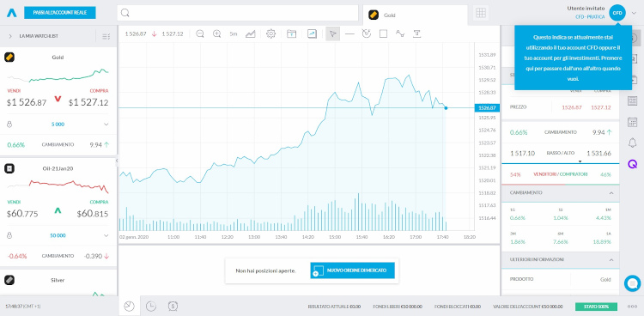Open Gold quantity 5 000 dropdown arrow

[x=106, y=125]
